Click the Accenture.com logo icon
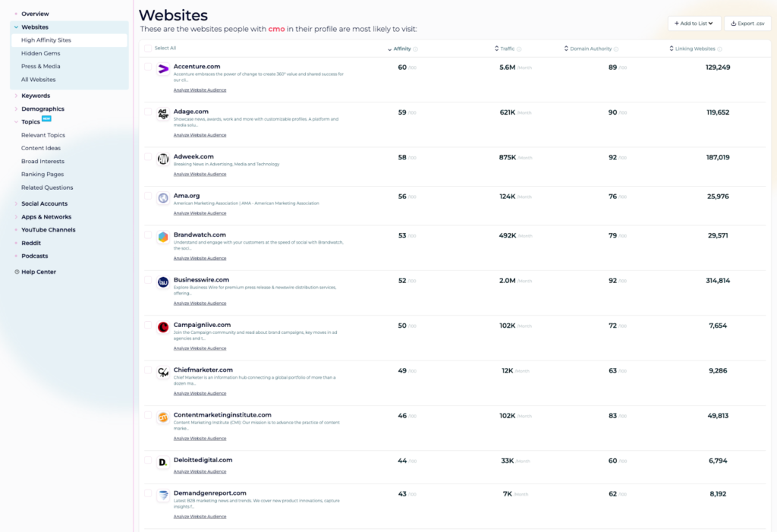 click(x=162, y=69)
